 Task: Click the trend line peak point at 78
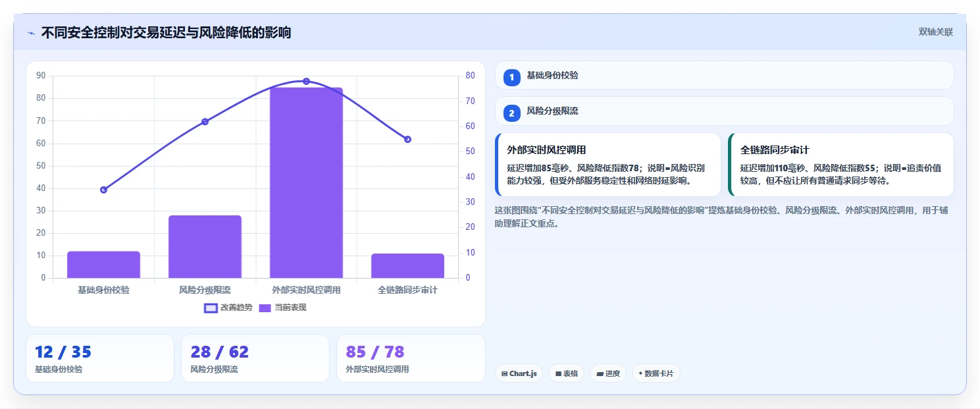306,81
